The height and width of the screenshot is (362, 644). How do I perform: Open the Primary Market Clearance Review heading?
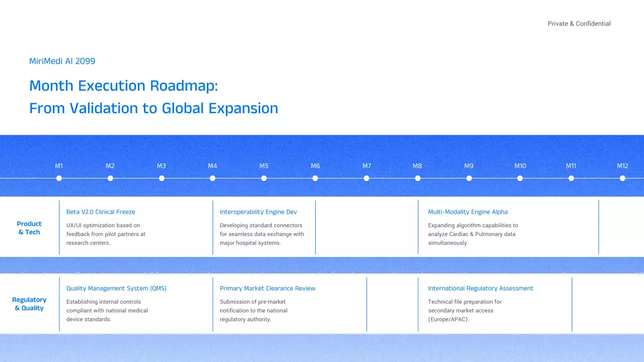(x=267, y=289)
